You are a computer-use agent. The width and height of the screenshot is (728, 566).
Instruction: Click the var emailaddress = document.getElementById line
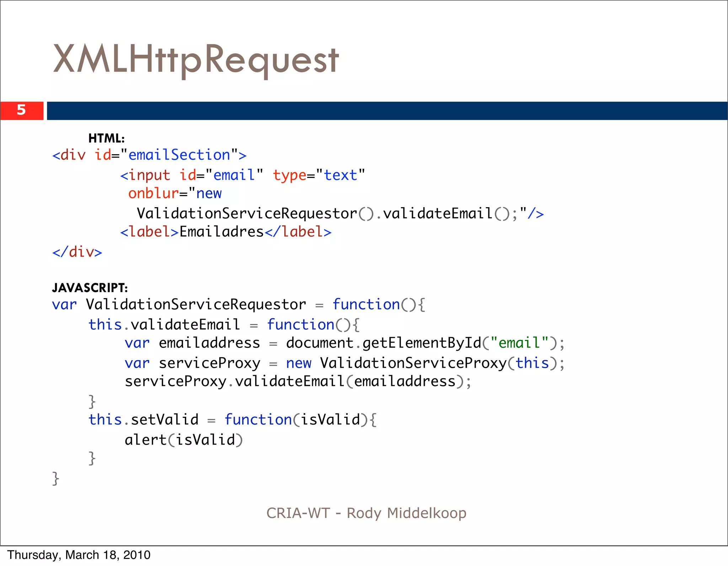coord(344,343)
